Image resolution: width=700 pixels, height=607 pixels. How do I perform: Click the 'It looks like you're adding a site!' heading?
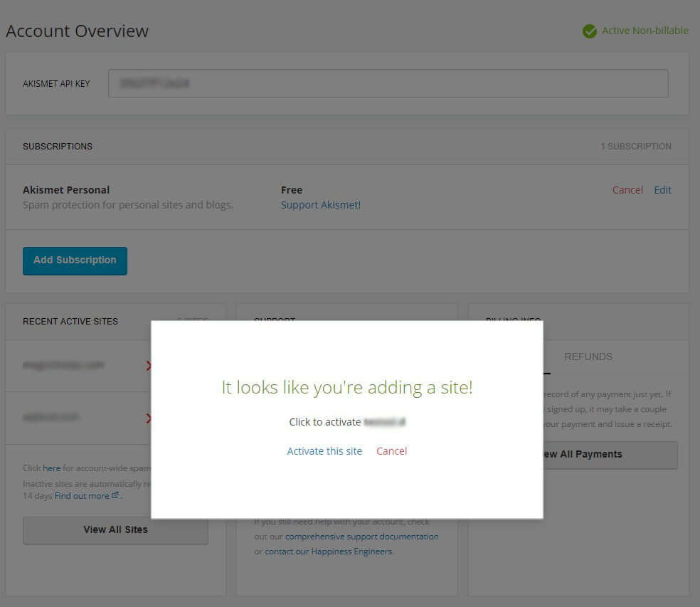coord(347,387)
